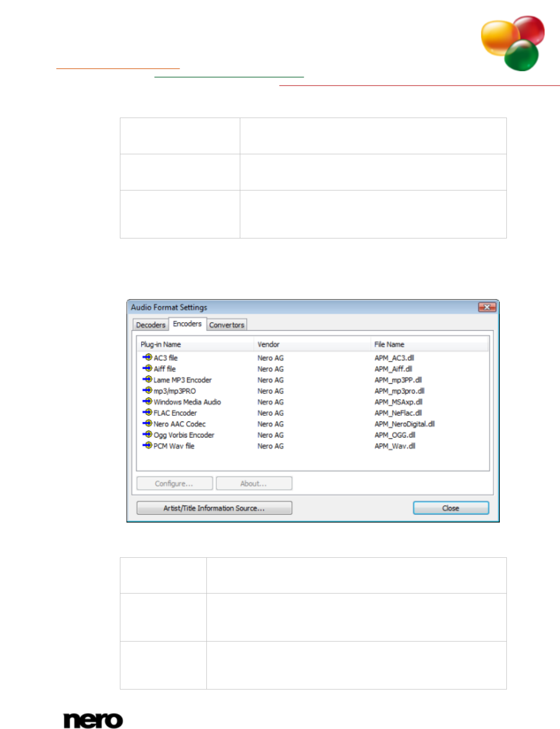Click the Audio Format Settings title text
The image size is (560, 729).
tap(169, 307)
